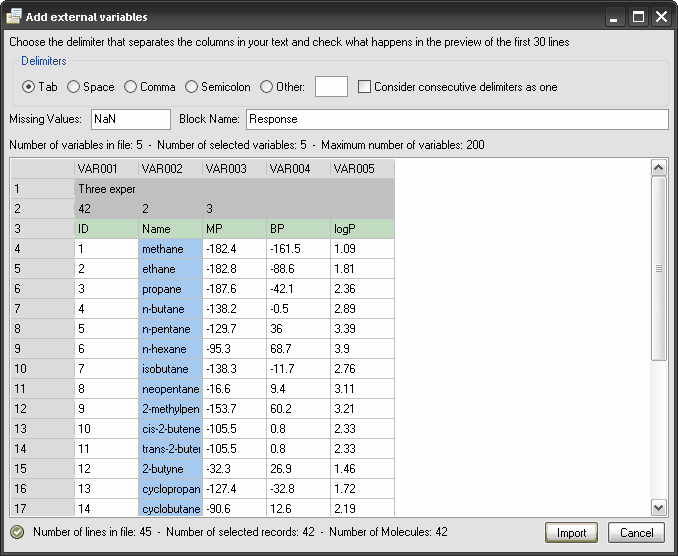678x556 pixels.
Task: Click the 'cis-2-butene' name cell
Action: pyautogui.click(x=170, y=429)
